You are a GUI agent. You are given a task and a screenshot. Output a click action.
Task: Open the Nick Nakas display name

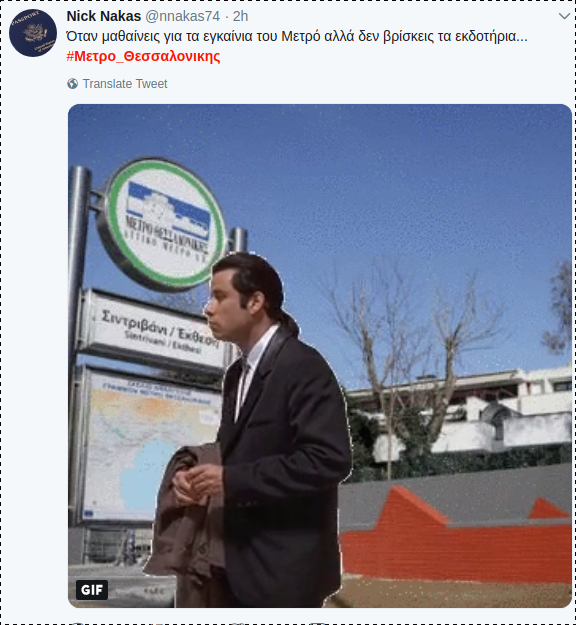coord(104,16)
